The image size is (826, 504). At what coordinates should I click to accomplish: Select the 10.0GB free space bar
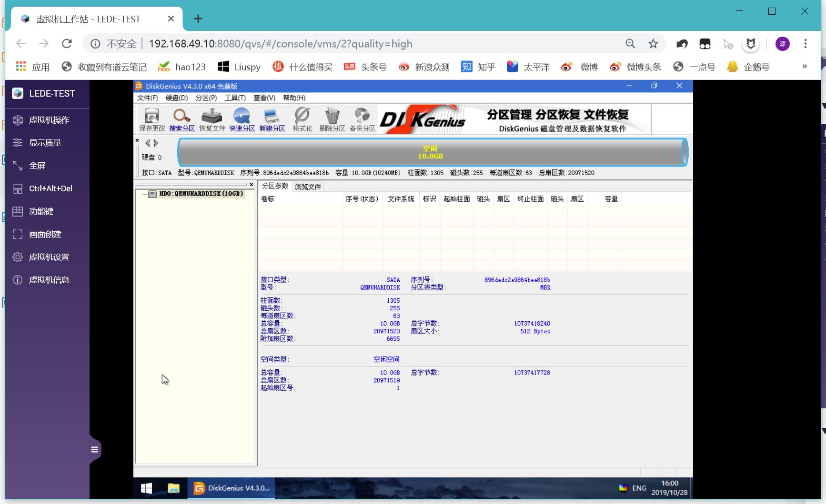432,152
